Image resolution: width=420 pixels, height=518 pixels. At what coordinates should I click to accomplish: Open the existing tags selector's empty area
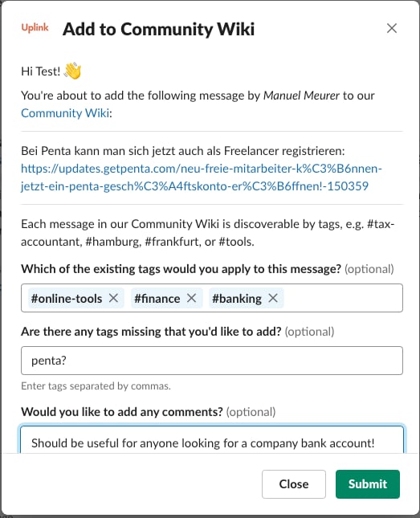(x=342, y=298)
